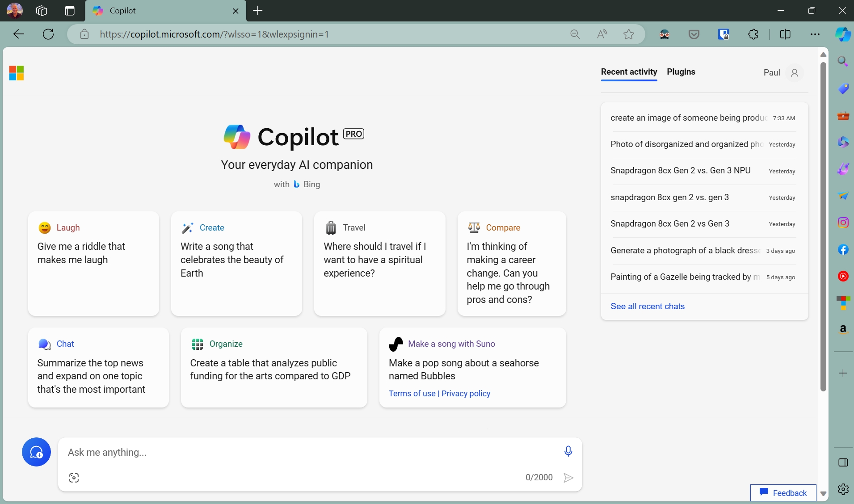Open the Feedback button
The width and height of the screenshot is (854, 504).
(x=783, y=493)
